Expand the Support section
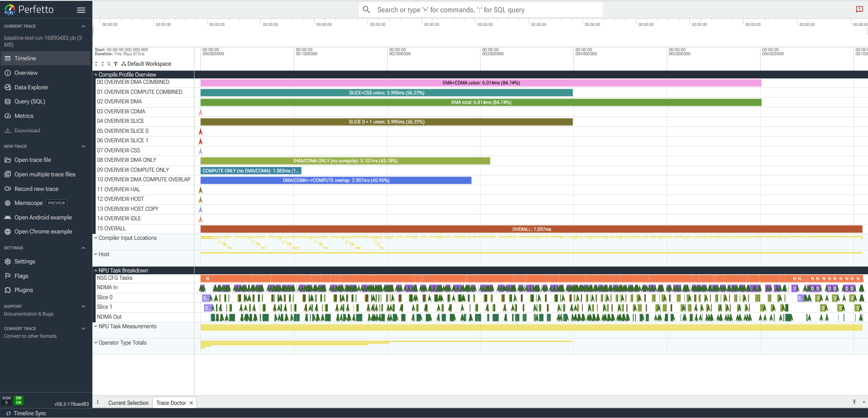 (x=83, y=306)
